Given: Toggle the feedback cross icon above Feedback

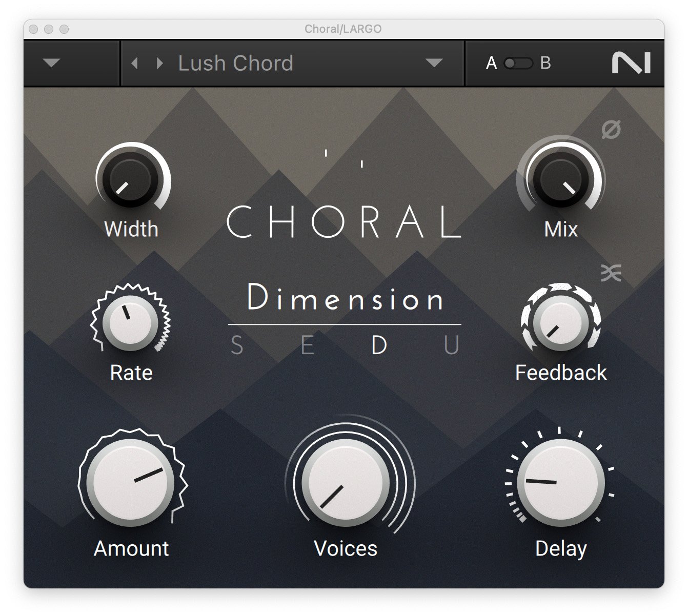Looking at the screenshot, I should (611, 273).
